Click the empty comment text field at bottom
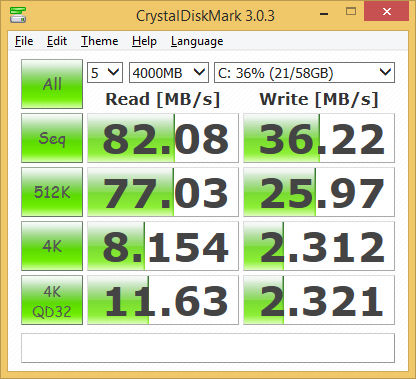This screenshot has height=379, width=416. [x=208, y=348]
